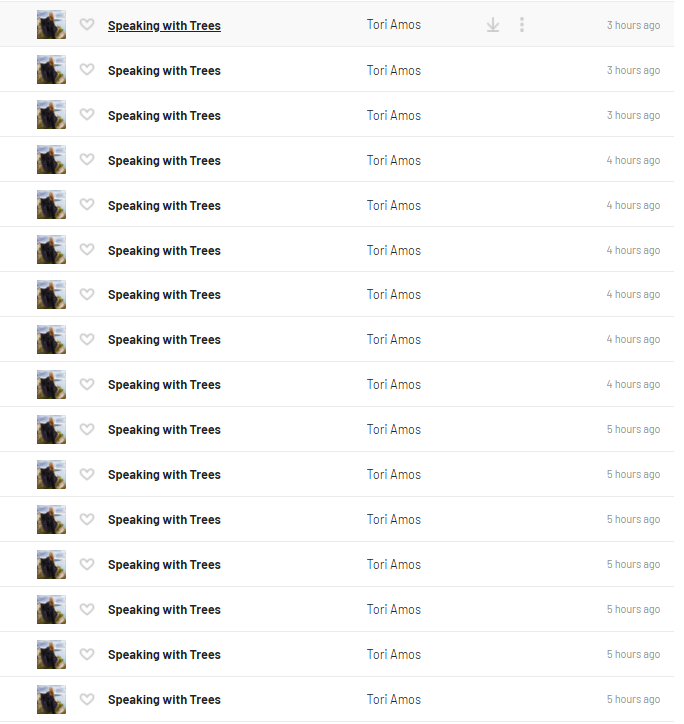
Task: Like the track in the bottom-most row
Action: (87, 699)
